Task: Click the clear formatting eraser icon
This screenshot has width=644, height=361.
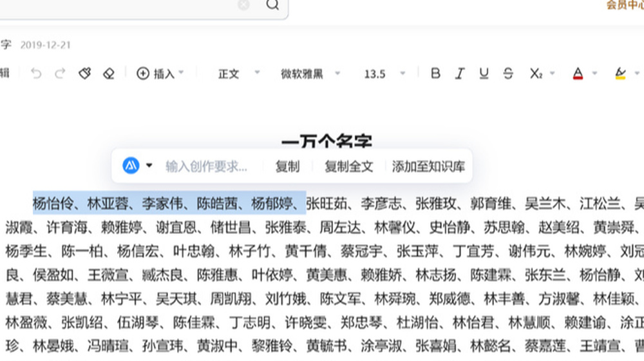Action: (x=108, y=73)
